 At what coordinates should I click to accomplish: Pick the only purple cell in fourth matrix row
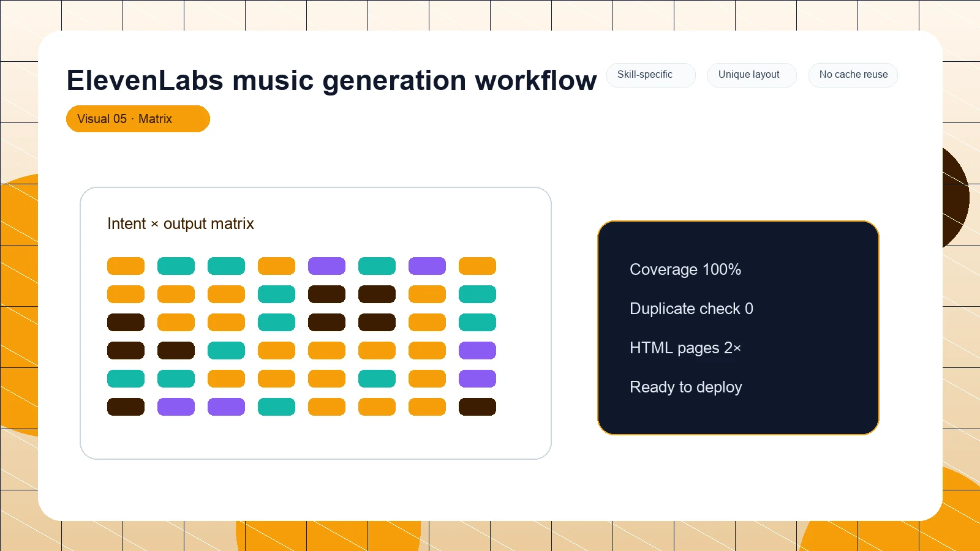pos(477,351)
